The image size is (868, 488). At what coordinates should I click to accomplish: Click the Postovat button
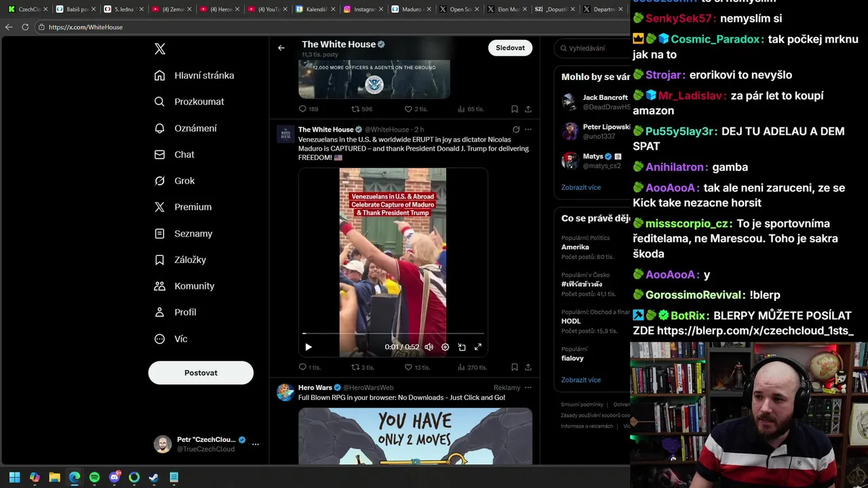[201, 373]
